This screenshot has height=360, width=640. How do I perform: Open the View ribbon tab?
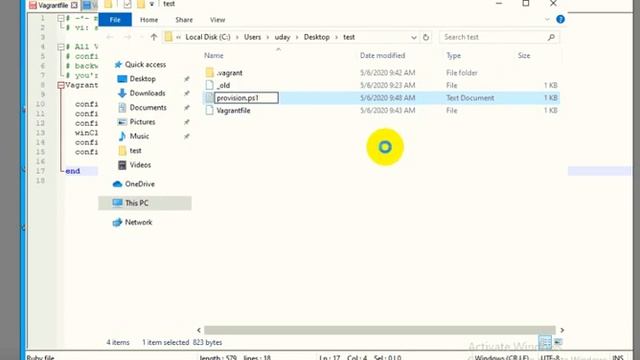click(218, 20)
